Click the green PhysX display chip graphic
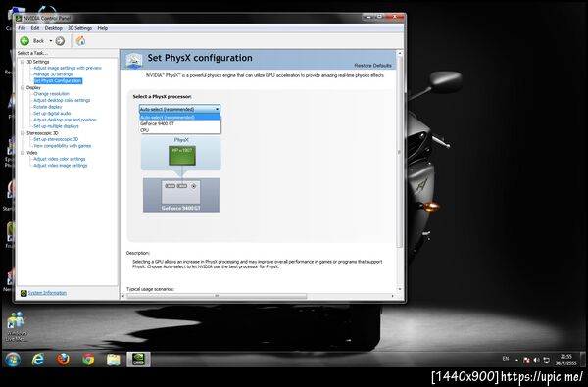This screenshot has height=387, width=588. tap(182, 155)
